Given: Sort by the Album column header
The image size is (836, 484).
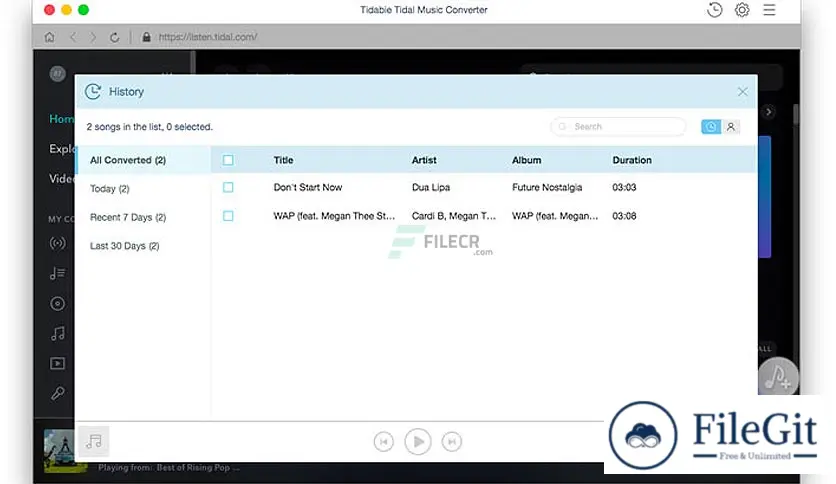Looking at the screenshot, I should click(x=526, y=160).
